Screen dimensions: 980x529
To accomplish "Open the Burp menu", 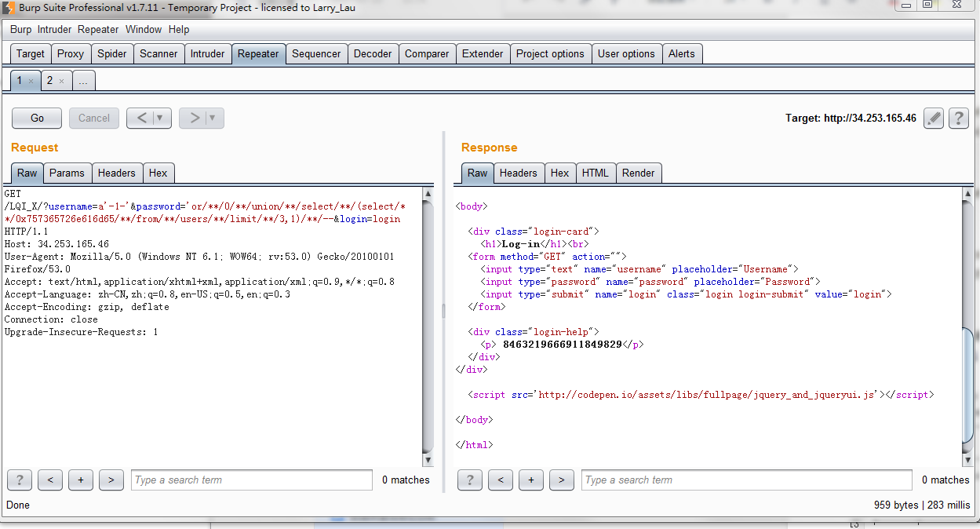I will pyautogui.click(x=21, y=29).
